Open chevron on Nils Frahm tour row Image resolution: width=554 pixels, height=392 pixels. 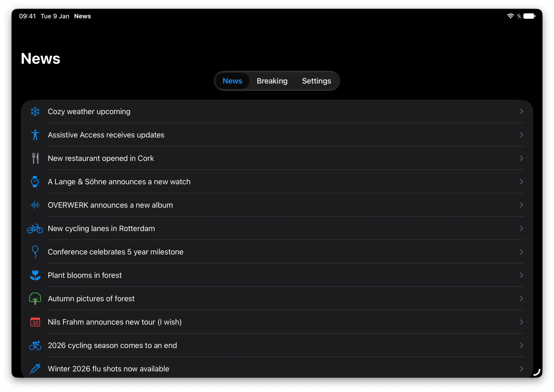tap(521, 322)
